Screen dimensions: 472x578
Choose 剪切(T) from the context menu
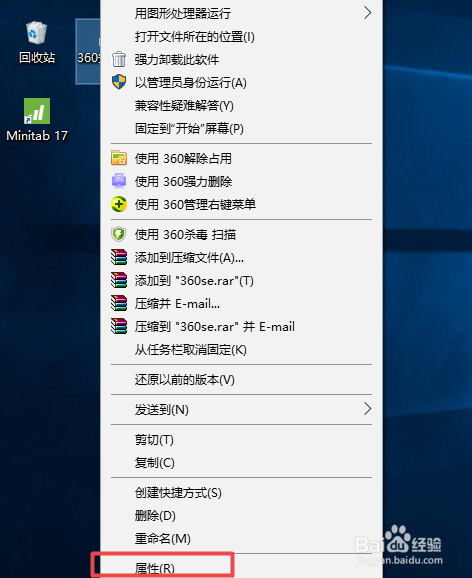(242, 439)
